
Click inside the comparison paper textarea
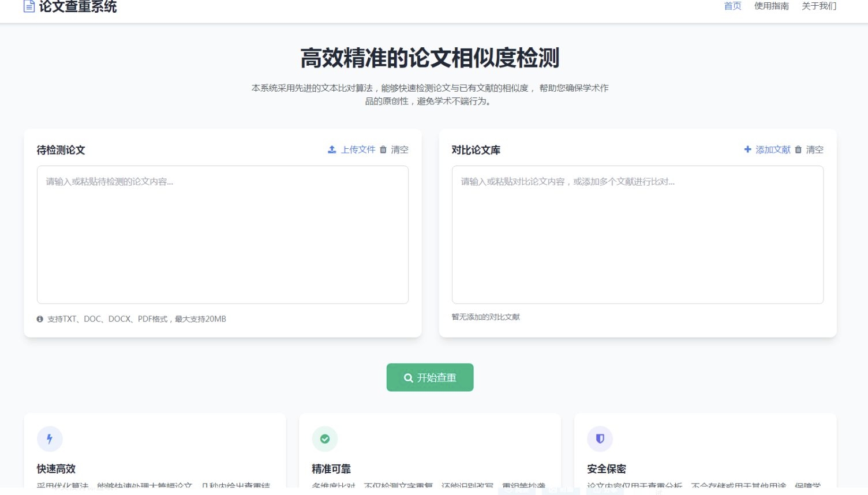coord(638,234)
